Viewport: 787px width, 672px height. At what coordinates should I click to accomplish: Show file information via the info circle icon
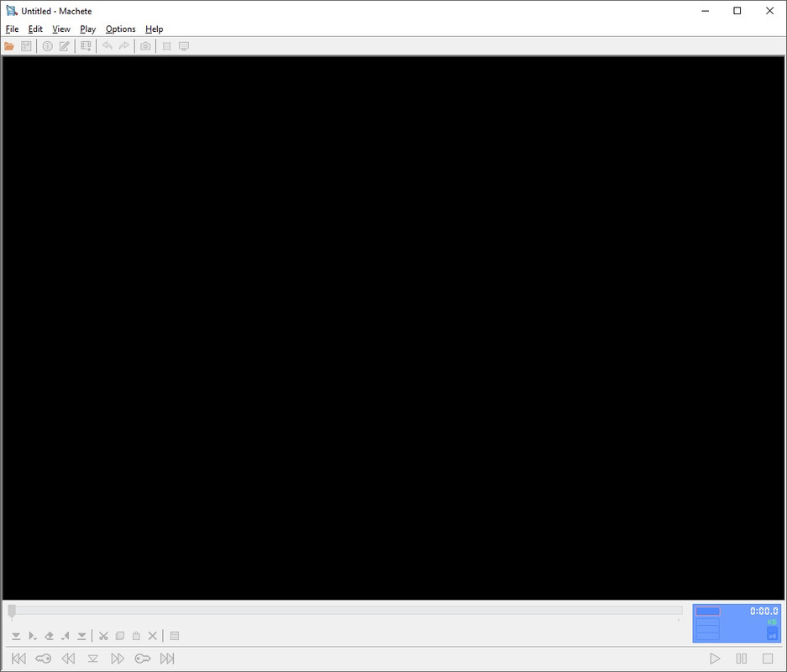coord(47,46)
